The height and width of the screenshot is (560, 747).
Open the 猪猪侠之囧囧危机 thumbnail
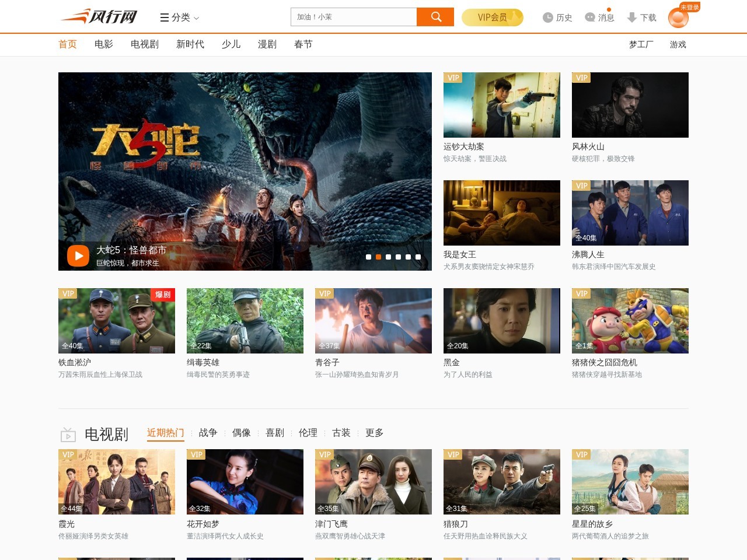[x=630, y=321]
